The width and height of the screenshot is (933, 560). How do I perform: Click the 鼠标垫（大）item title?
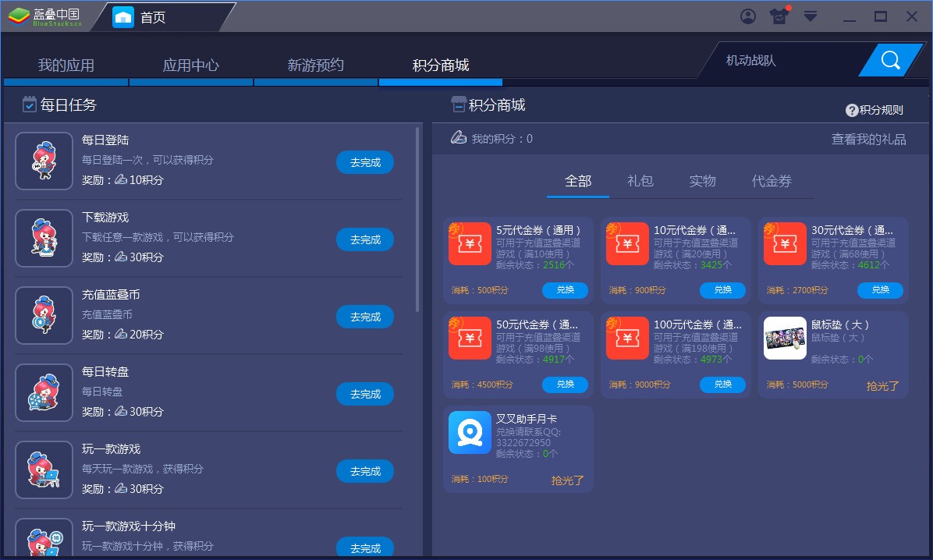coord(840,324)
